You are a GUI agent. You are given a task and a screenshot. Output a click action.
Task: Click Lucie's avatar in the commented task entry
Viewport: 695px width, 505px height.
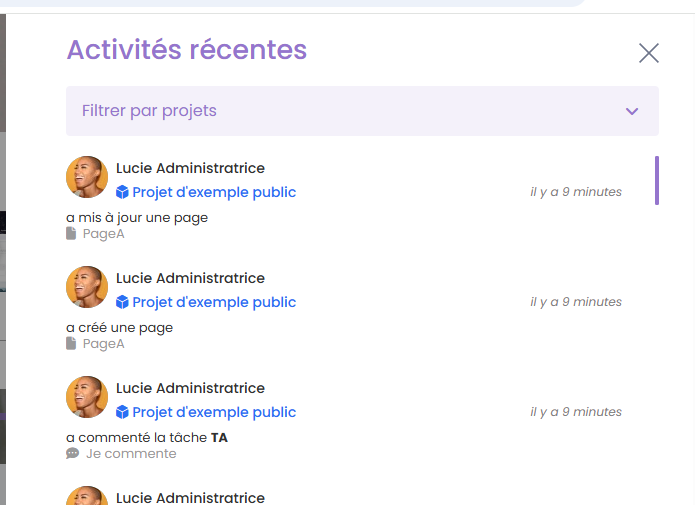[87, 397]
